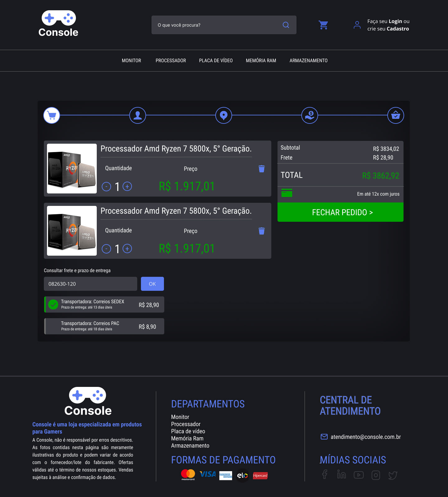The height and width of the screenshot is (497, 448).
Task: Click the search magnifier icon
Action: pyautogui.click(x=286, y=25)
